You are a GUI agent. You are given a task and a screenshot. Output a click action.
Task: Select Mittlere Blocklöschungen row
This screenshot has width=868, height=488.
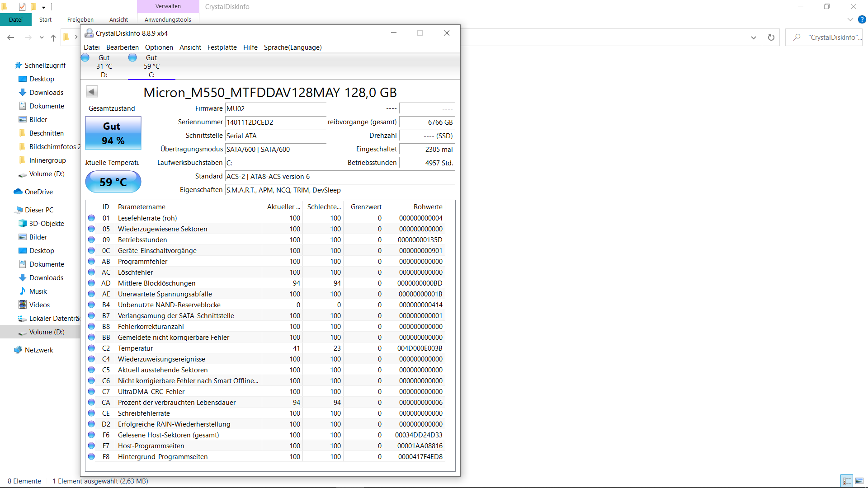(x=265, y=283)
